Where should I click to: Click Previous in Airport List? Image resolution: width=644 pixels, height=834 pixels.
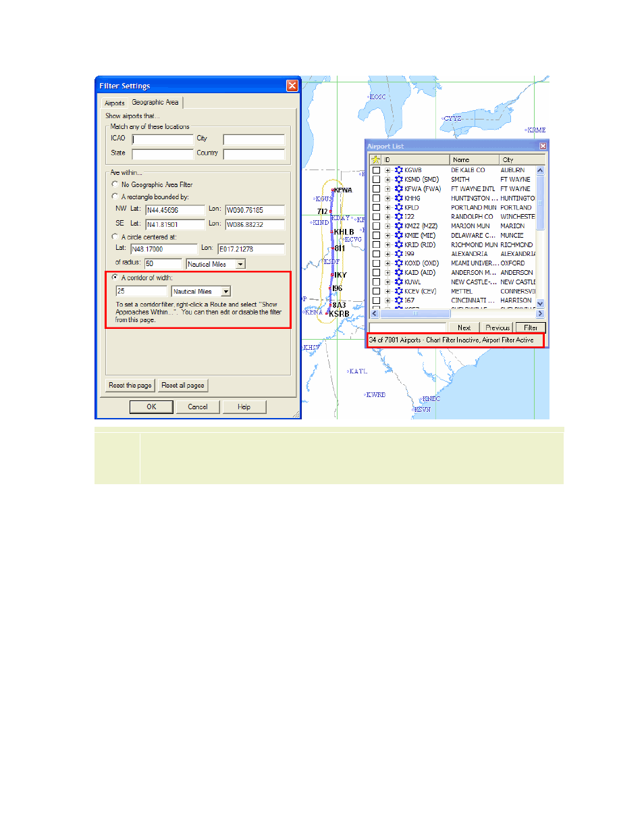(x=498, y=328)
